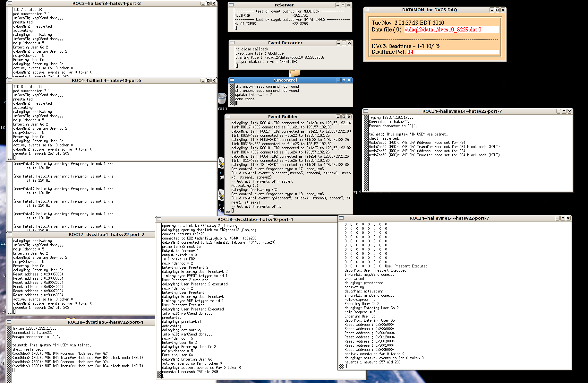Maximize the ROC3 hallasfi3 window
Viewport: 588px width, 383px height.
208,3
